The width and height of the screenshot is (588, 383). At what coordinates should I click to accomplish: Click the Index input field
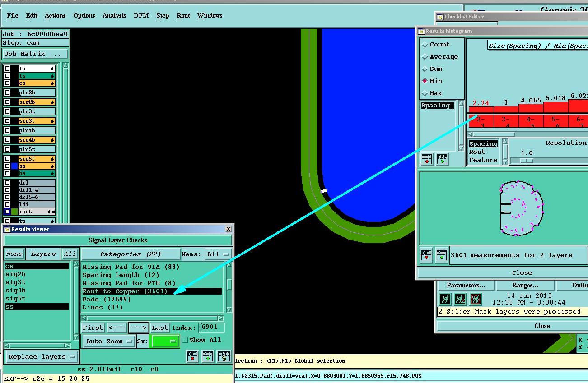click(211, 328)
